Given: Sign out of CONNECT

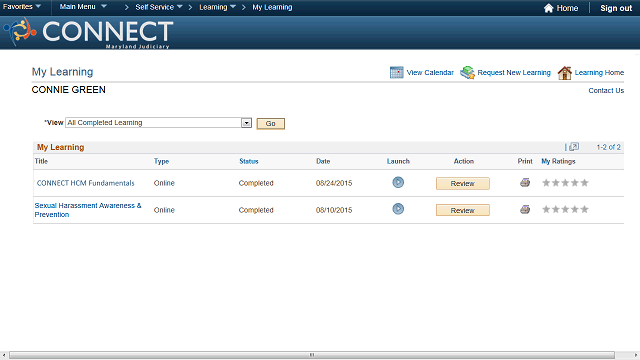Looking at the screenshot, I should coord(616,8).
